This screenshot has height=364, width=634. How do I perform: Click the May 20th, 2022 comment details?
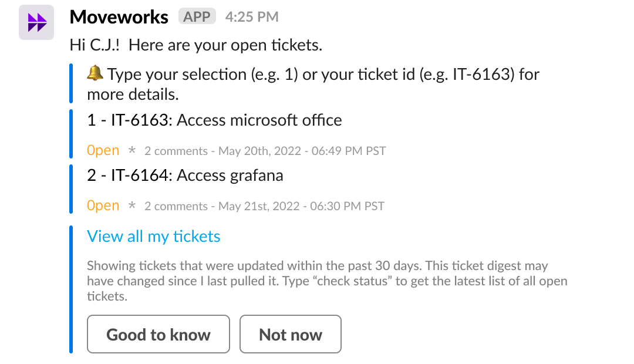click(x=265, y=151)
